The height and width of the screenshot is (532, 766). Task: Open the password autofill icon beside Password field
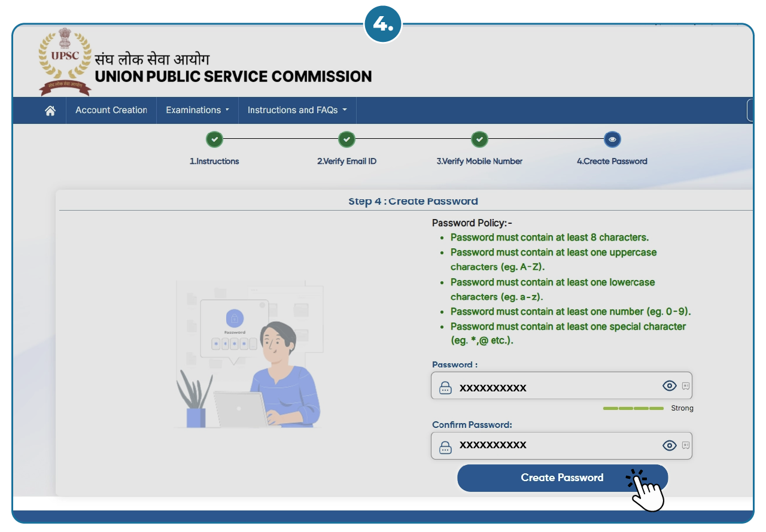pyautogui.click(x=686, y=386)
